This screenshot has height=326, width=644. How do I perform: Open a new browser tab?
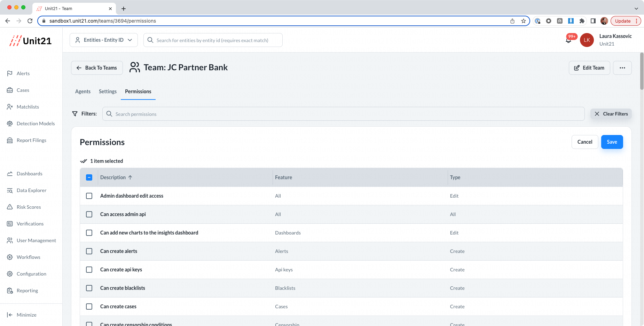[124, 9]
